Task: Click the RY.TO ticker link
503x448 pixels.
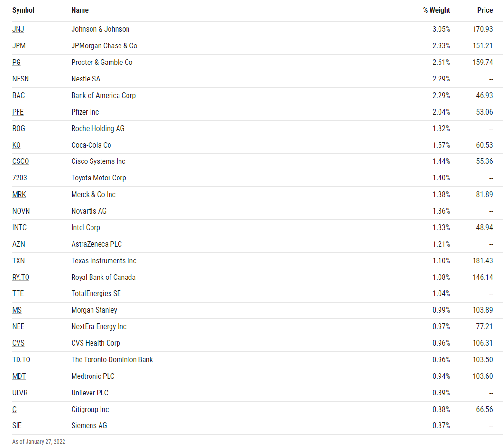Action: [21, 277]
